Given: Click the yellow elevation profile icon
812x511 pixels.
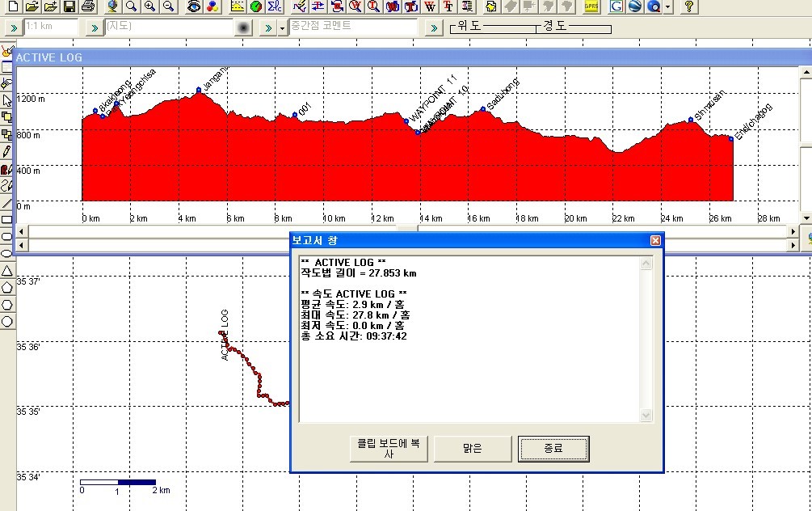Looking at the screenshot, I should tap(238, 6).
